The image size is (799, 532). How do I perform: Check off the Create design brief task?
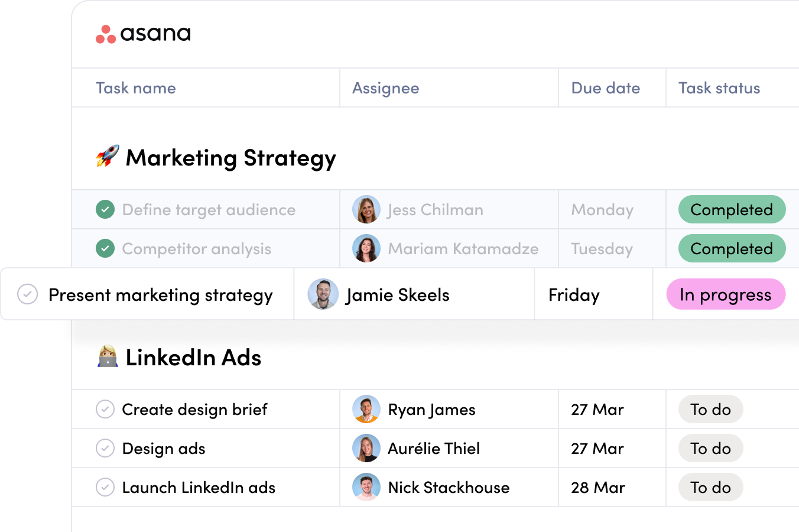tap(105, 409)
